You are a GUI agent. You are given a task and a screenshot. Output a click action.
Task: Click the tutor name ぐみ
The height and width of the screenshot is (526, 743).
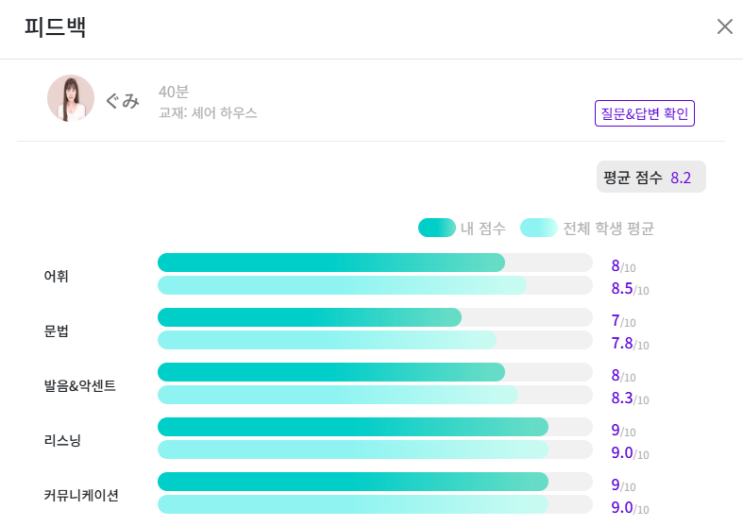pyautogui.click(x=122, y=100)
